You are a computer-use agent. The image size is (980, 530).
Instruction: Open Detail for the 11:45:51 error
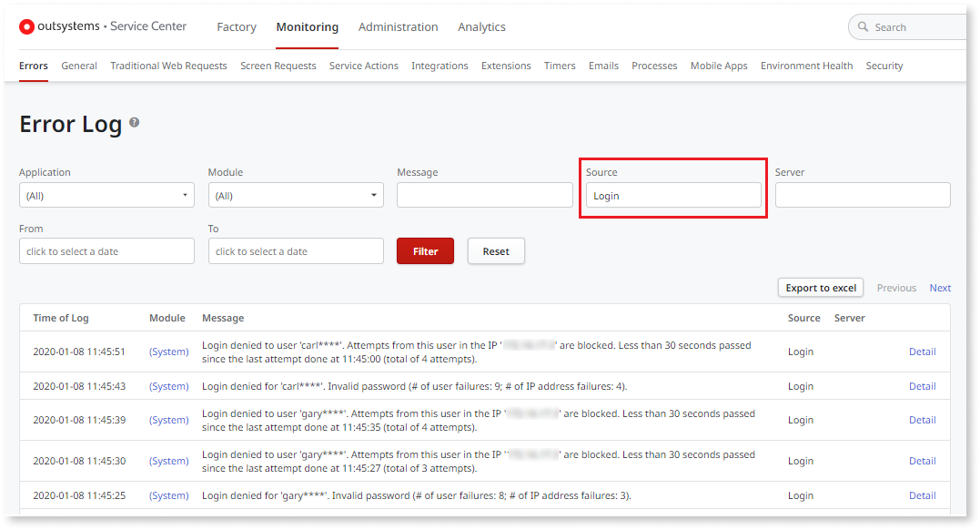pos(922,352)
